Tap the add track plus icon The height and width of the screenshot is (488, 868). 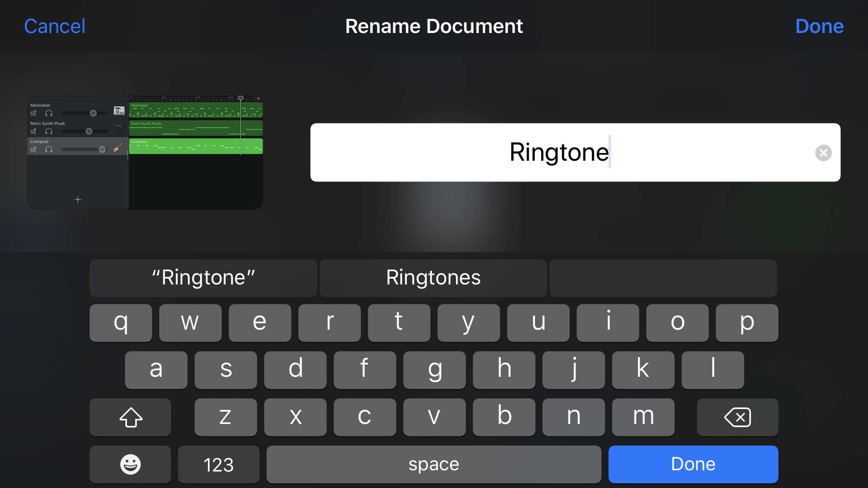[78, 200]
